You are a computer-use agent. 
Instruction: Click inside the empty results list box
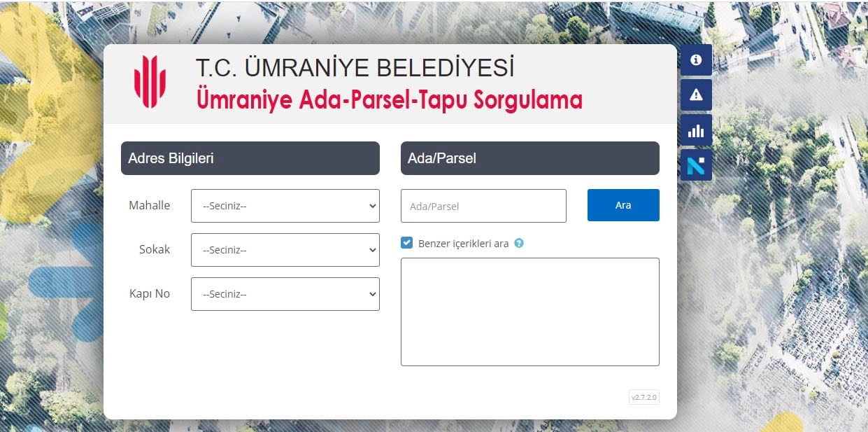click(529, 312)
